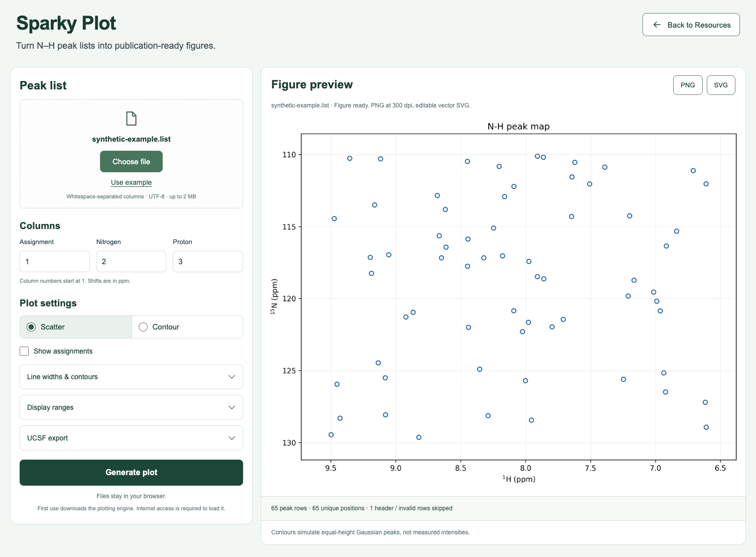This screenshot has height=557, width=756.
Task: Click the N-H peak map chart title
Action: pos(518,127)
